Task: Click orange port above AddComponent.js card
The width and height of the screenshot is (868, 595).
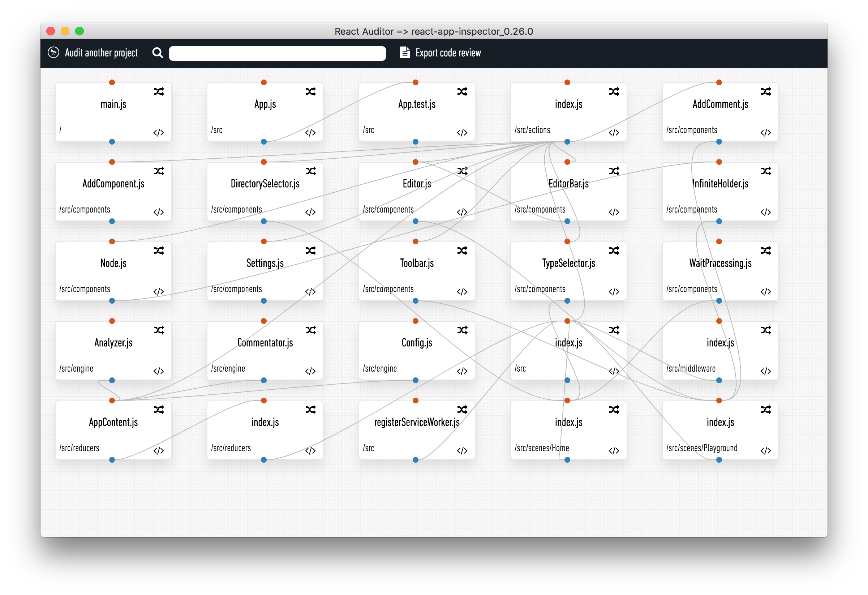Action: (112, 162)
